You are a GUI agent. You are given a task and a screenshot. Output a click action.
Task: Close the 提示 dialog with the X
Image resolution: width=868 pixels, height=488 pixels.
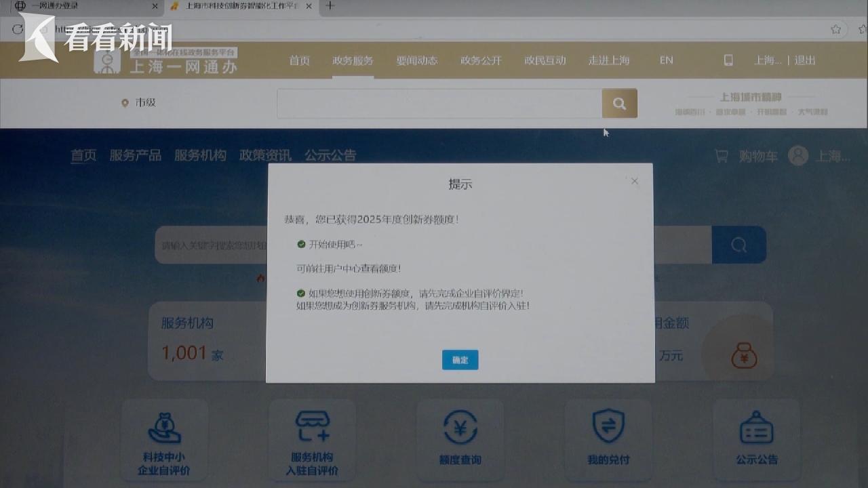[635, 181]
